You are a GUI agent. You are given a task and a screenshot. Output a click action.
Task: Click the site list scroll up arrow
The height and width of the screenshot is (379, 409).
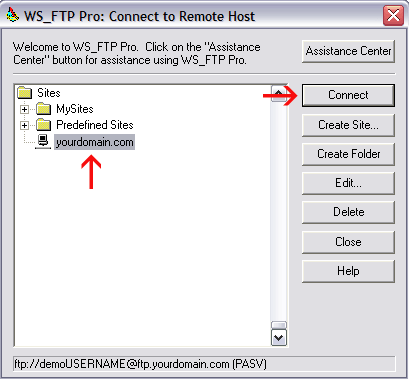279,93
